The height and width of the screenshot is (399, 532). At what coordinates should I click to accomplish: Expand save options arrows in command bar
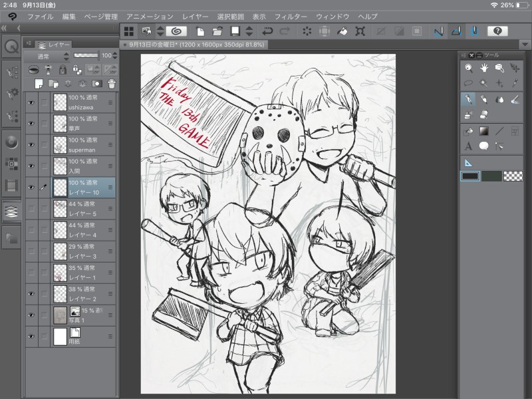[249, 31]
